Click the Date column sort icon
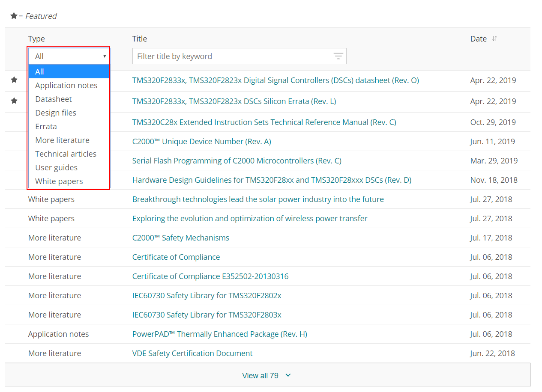Viewport: 542px width, 392px height. [x=494, y=39]
